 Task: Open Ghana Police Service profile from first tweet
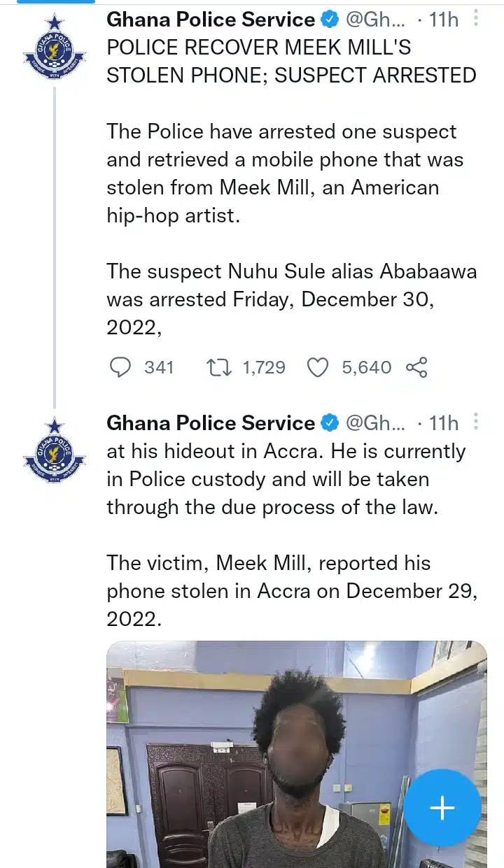(x=210, y=20)
